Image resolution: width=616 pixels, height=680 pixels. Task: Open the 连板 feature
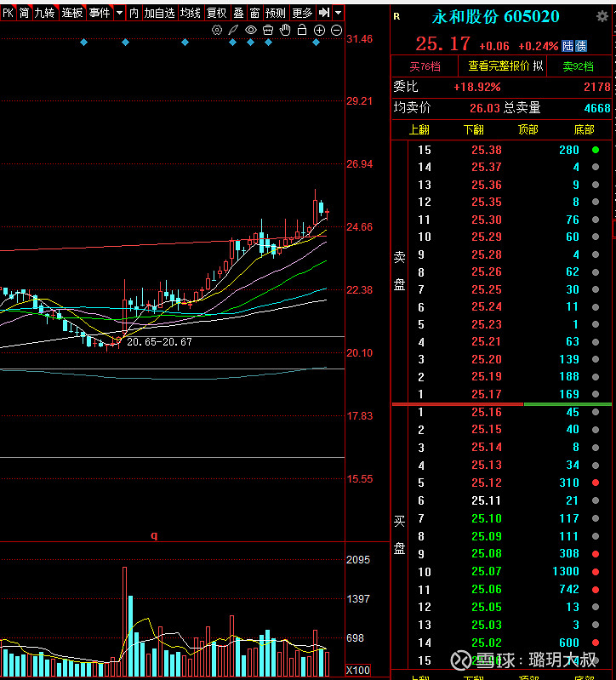[x=72, y=13]
